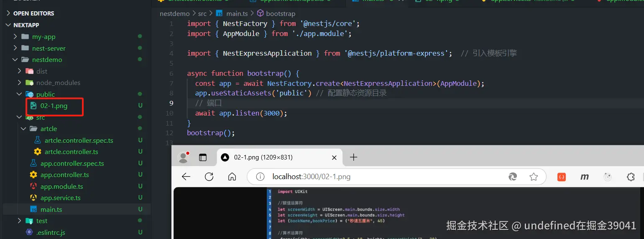Click the comment '// 配置静态资源目录'
The image size is (644, 239).
(x=351, y=93)
